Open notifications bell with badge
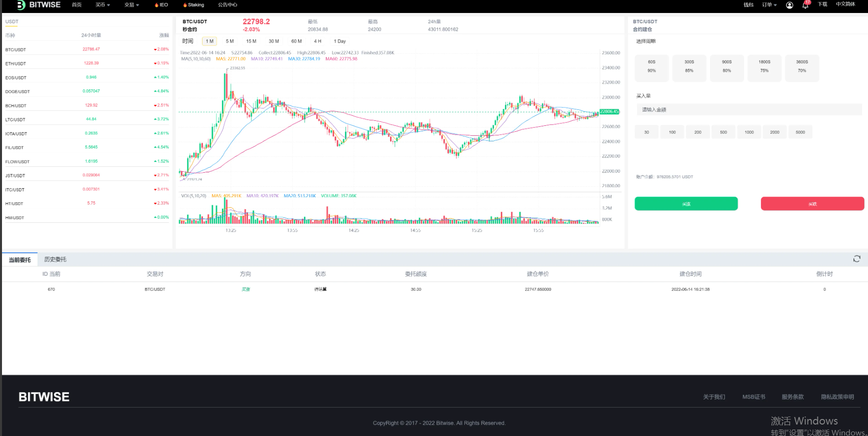This screenshot has width=868, height=436. point(805,5)
